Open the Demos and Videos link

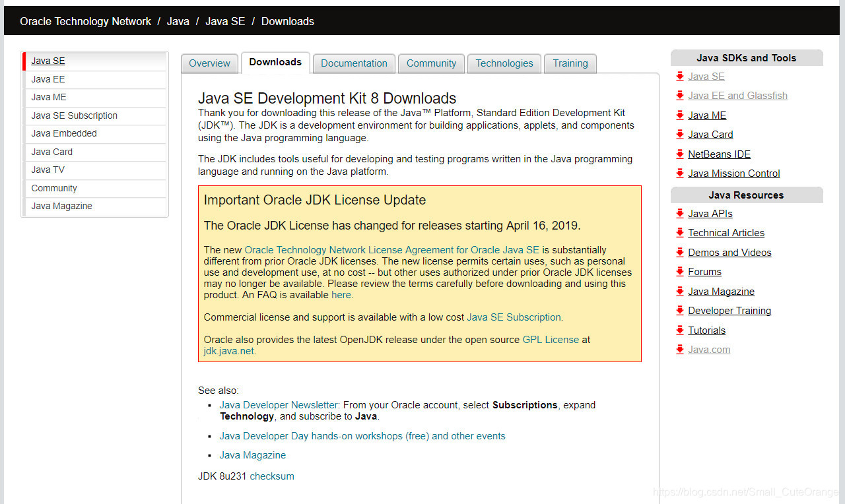pos(729,253)
